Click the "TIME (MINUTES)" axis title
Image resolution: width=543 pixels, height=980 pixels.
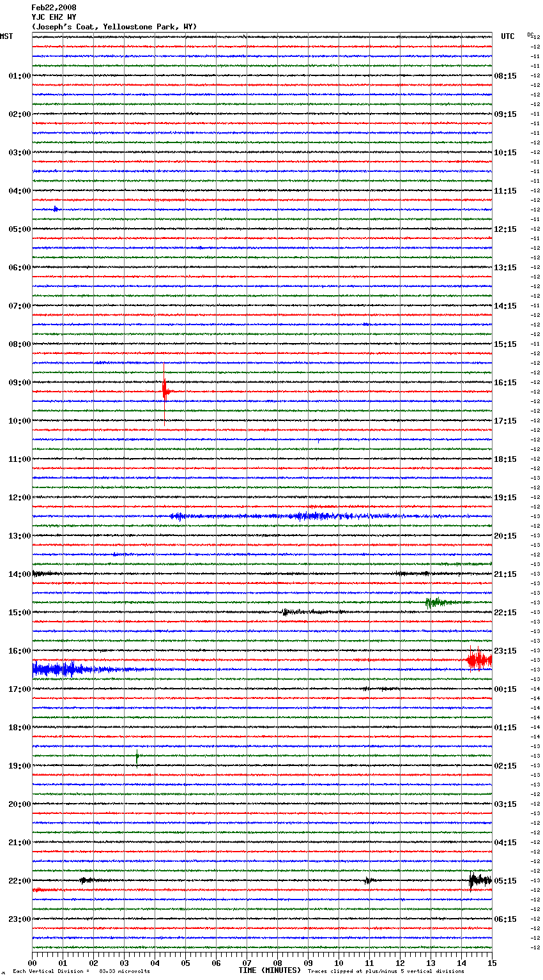(x=270, y=970)
